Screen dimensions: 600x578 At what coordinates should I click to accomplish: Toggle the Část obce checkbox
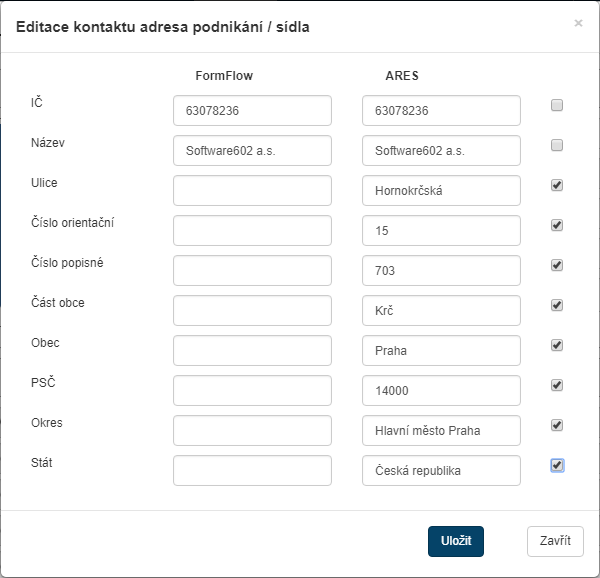tap(557, 305)
